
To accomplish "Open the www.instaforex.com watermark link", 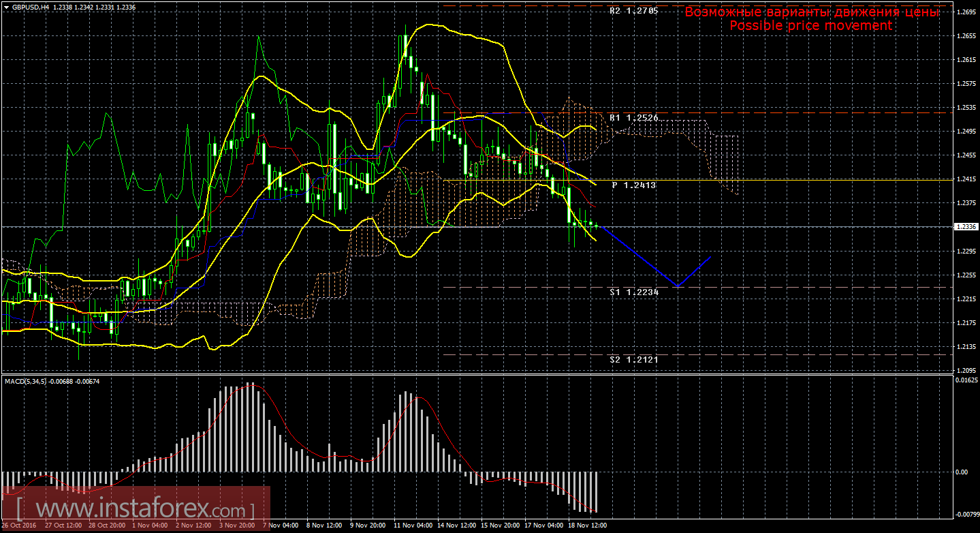I will point(136,509).
